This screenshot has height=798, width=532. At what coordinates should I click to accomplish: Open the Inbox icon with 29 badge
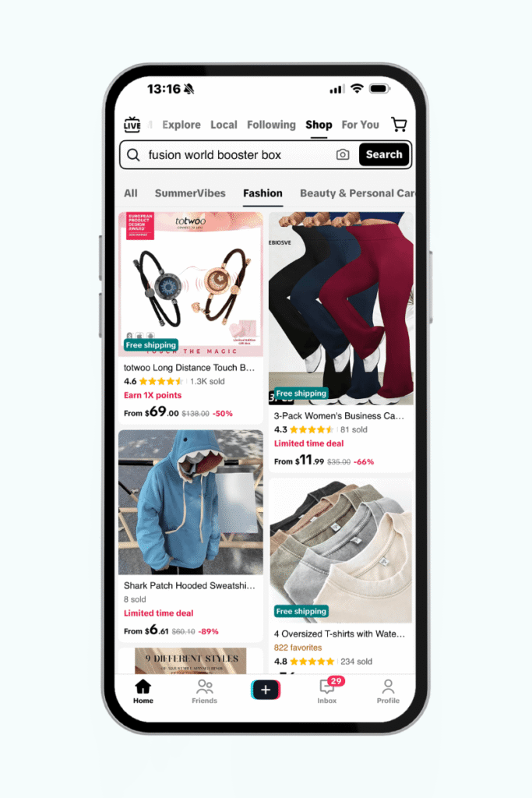(327, 690)
